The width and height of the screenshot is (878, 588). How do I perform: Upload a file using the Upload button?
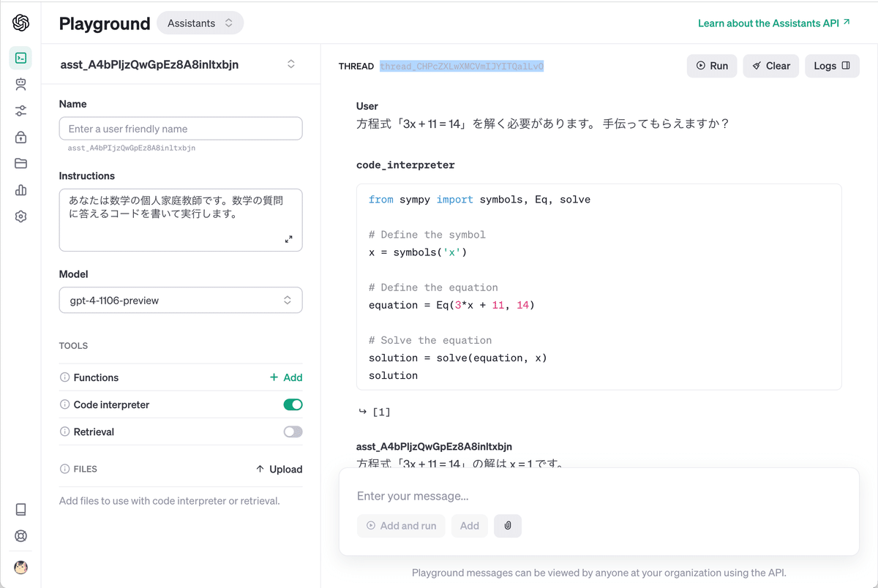point(279,469)
